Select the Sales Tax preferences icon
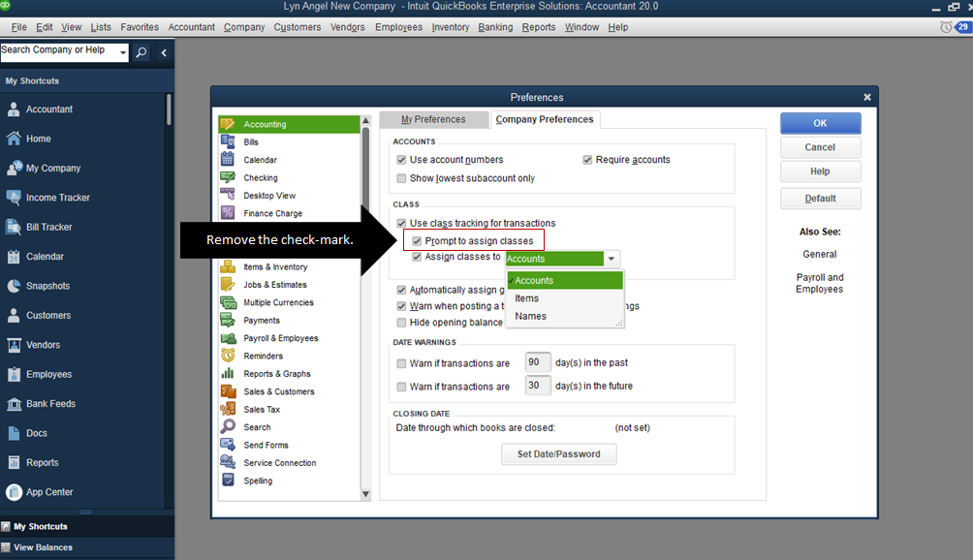Image resolution: width=973 pixels, height=560 pixels. (x=229, y=409)
